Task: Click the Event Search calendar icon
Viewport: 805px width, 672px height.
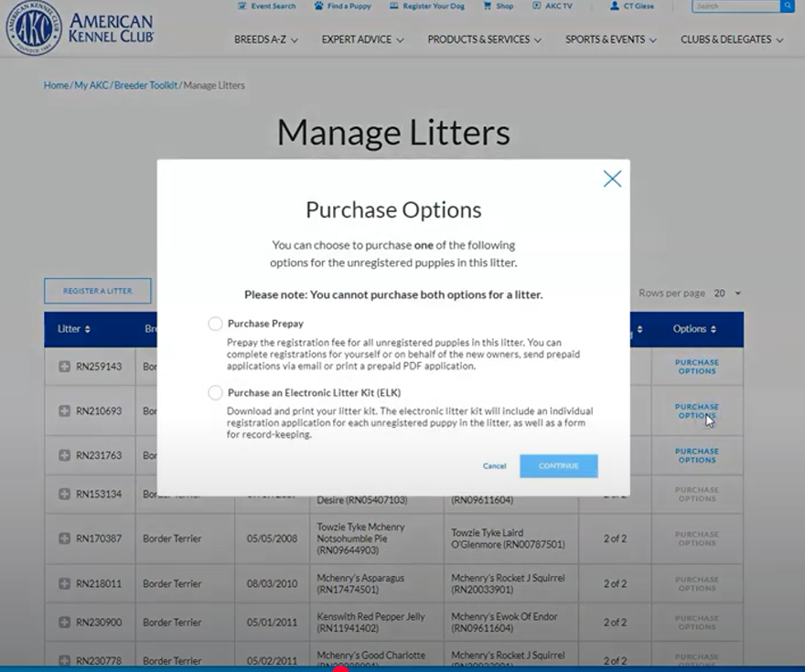Action: coord(243,6)
